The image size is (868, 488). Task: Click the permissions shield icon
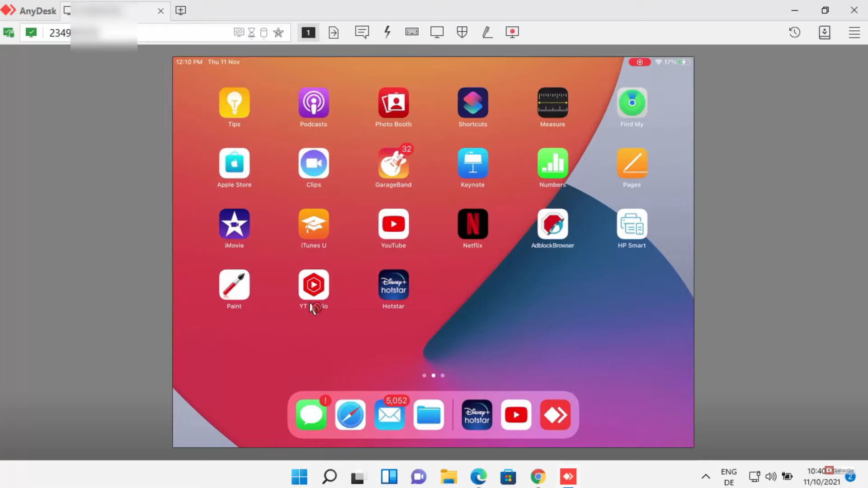(462, 32)
